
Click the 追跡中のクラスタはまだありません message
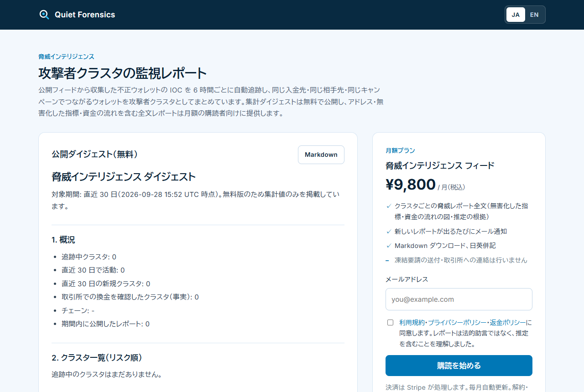coord(107,375)
